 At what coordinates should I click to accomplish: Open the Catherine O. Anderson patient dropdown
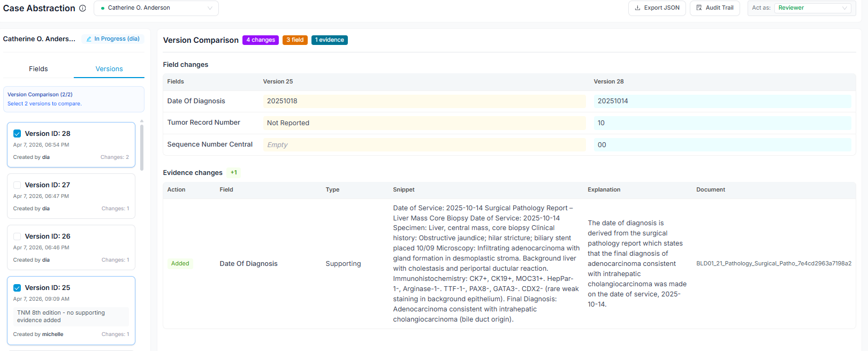pos(156,8)
